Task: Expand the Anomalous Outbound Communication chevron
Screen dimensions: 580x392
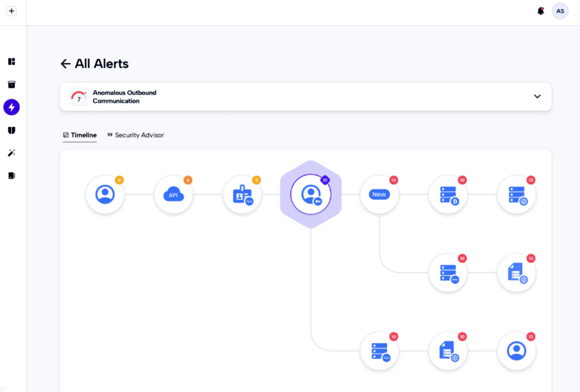Action: tap(537, 97)
